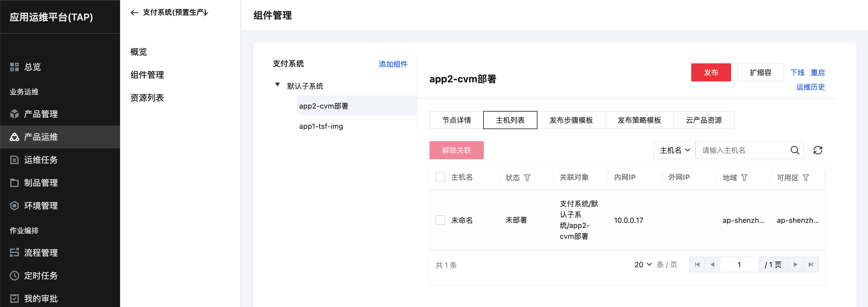The height and width of the screenshot is (307, 868).
Task: Collapse the 默认子系统 tree node
Action: click(x=277, y=85)
